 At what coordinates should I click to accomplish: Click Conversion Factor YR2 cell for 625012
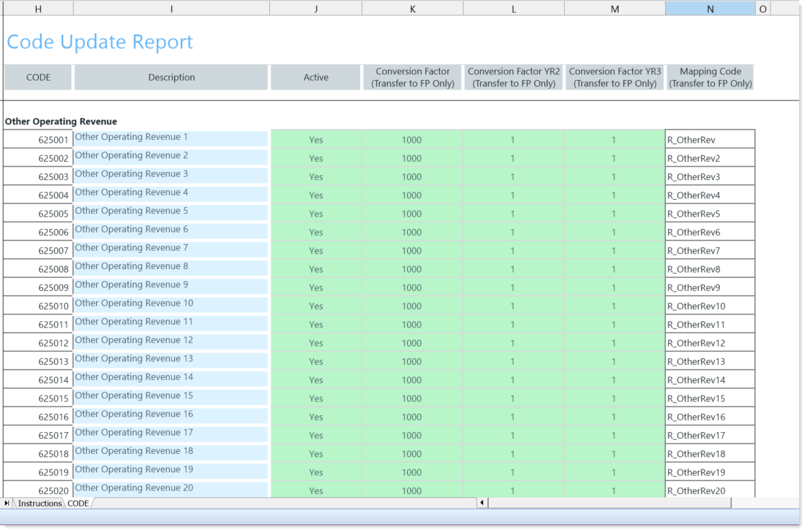click(513, 343)
